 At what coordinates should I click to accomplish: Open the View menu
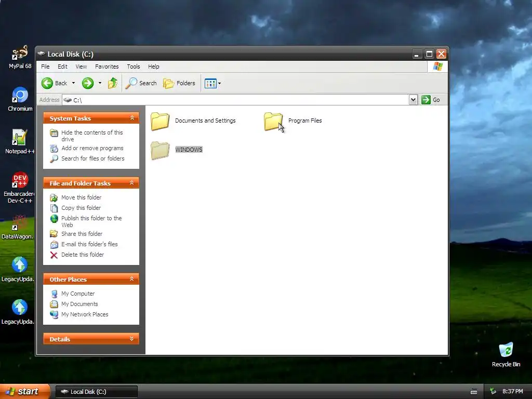tap(81, 66)
